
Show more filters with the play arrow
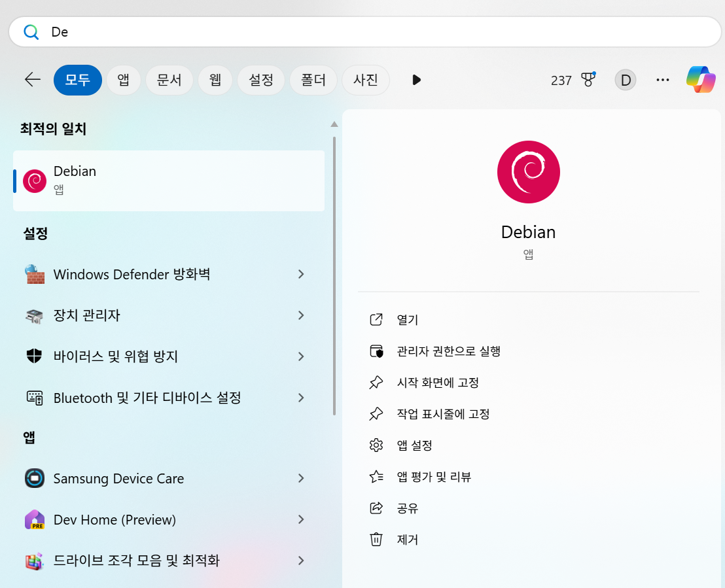[x=416, y=80]
